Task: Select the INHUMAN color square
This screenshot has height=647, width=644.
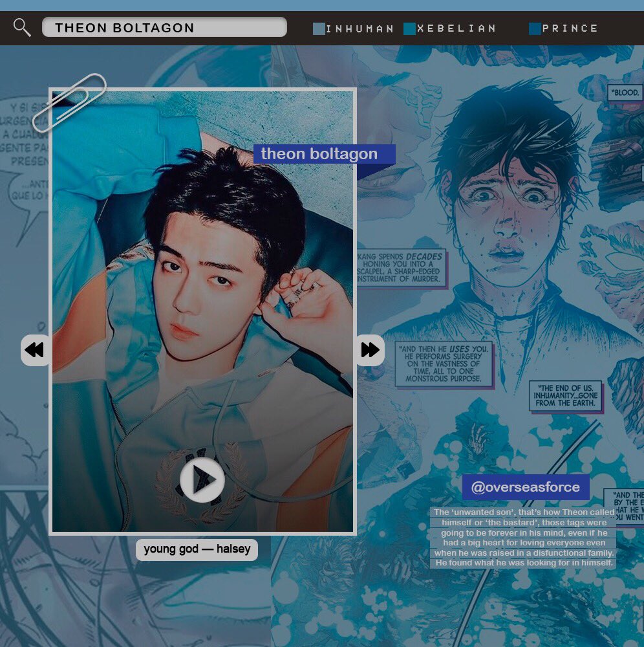Action: click(319, 29)
